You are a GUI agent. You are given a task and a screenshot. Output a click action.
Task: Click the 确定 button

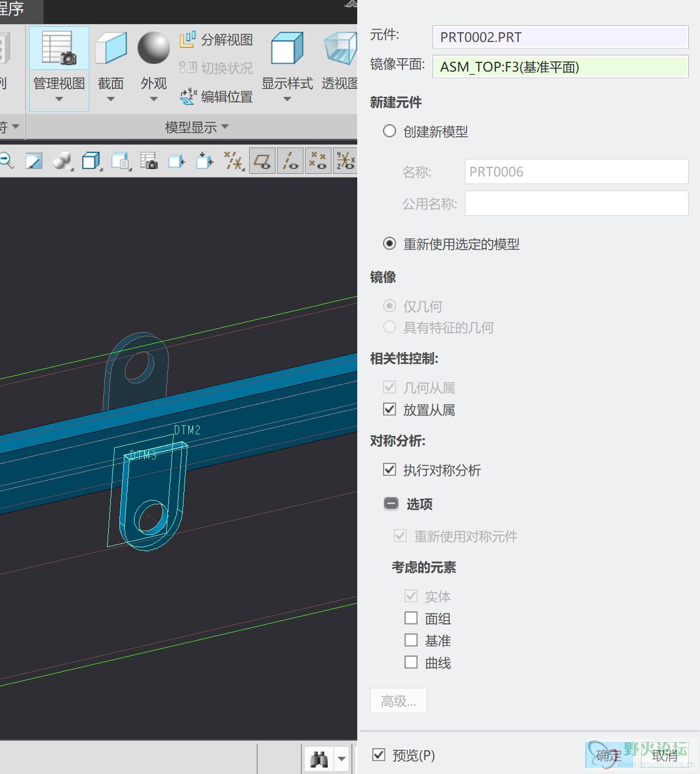point(609,756)
